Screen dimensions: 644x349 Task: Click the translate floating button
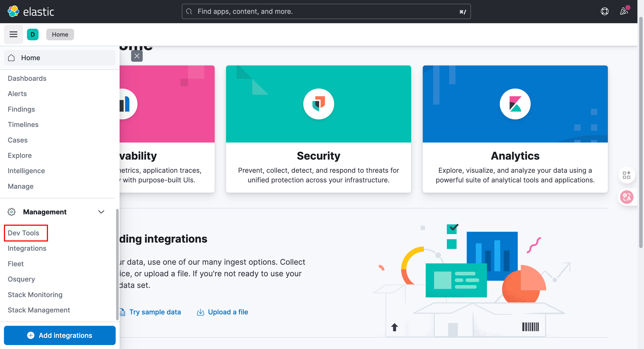[x=626, y=197]
